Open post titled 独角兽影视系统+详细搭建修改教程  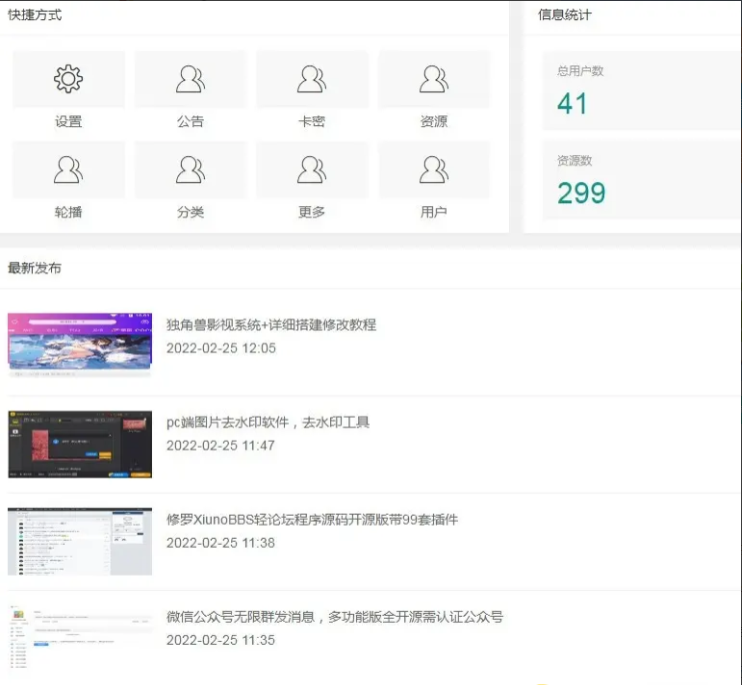(271, 325)
